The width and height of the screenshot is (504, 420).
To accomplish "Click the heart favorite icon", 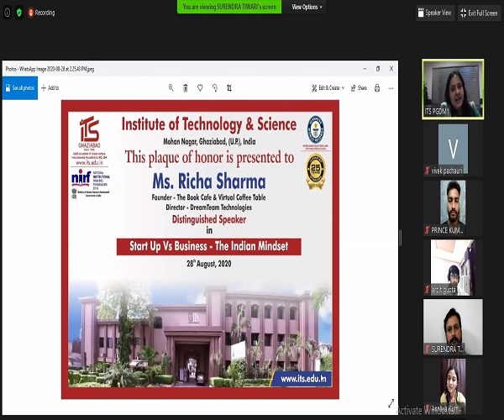I will pyautogui.click(x=200, y=87).
